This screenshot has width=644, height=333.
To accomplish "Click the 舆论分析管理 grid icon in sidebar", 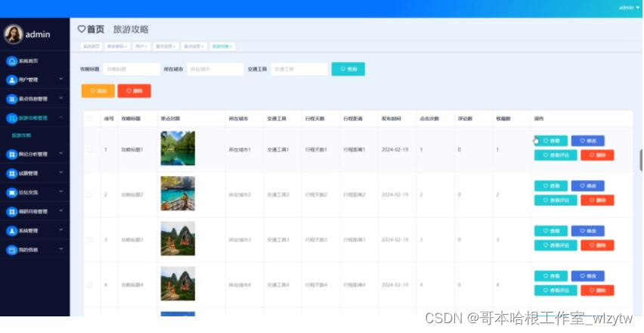I will (x=12, y=154).
